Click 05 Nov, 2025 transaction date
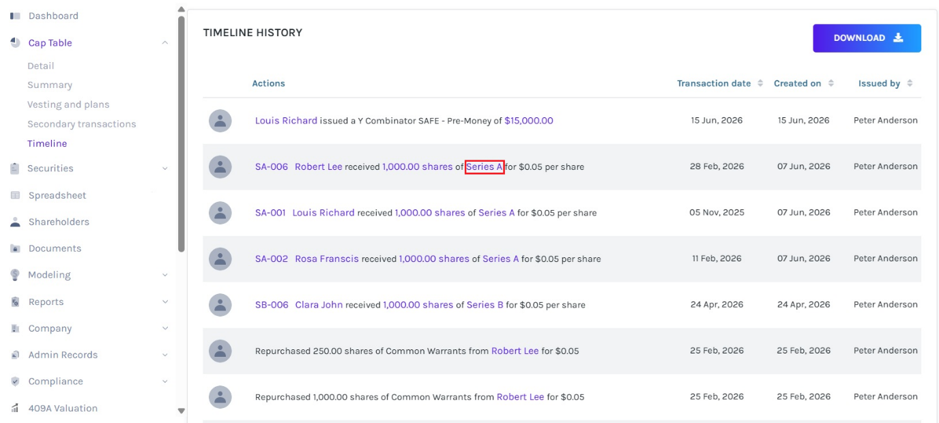939x423 pixels. coord(716,213)
